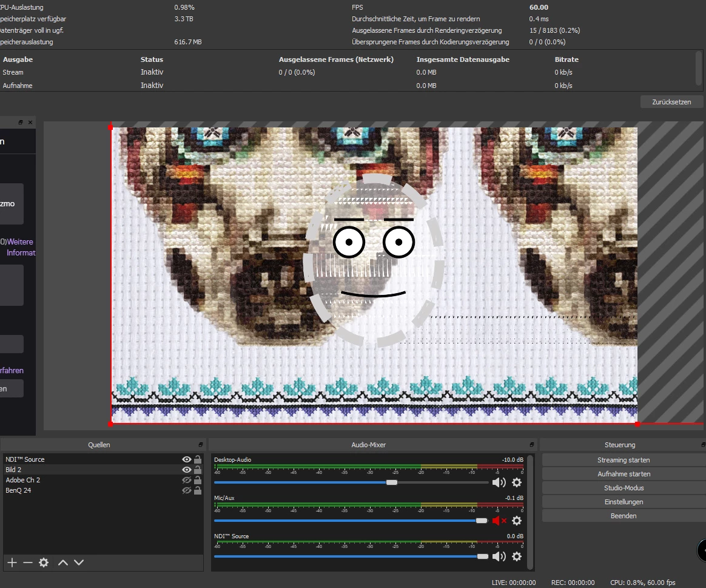Viewport: 706px width, 588px height.
Task: Click Streaming starten button
Action: pos(624,460)
